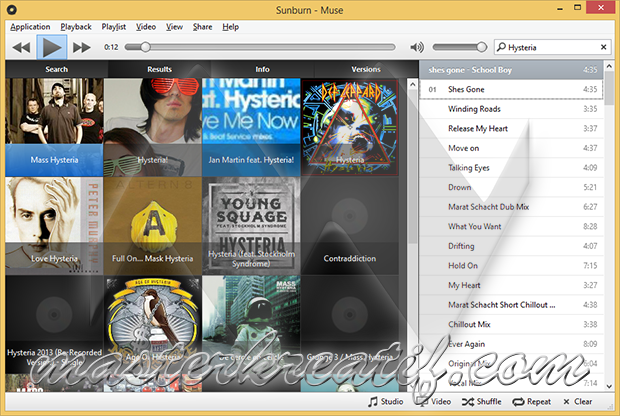This screenshot has width=620, height=416.
Task: Select the Contraddiction album tile
Action: pyautogui.click(x=350, y=226)
